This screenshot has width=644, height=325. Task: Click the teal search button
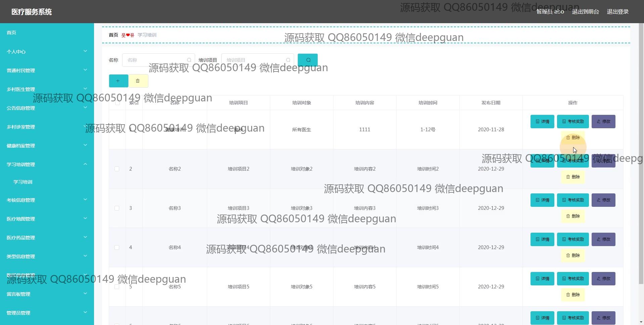(308, 60)
